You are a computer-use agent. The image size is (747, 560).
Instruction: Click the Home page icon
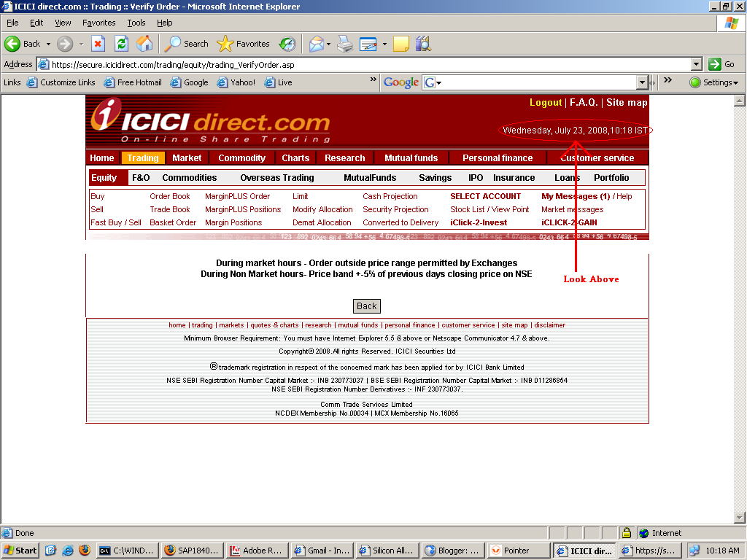point(144,44)
